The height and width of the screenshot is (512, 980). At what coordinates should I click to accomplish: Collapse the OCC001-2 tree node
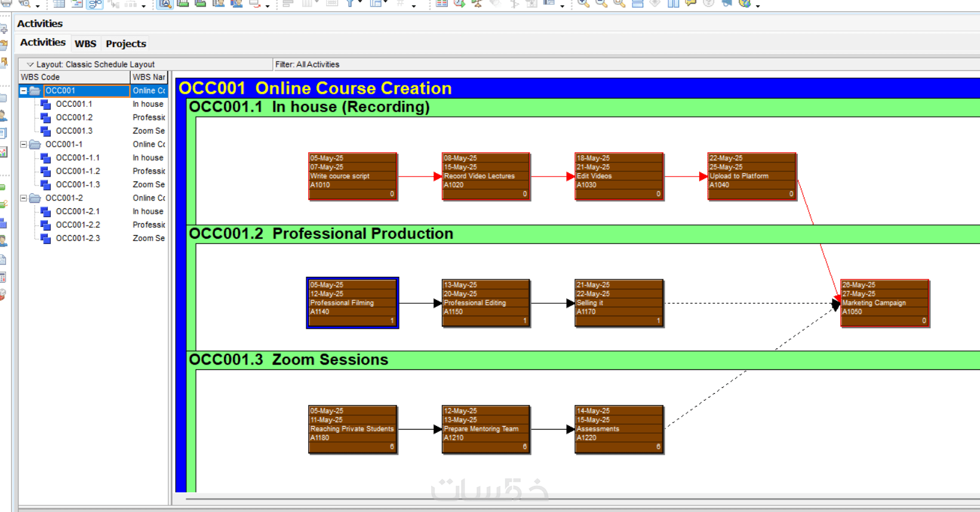(24, 198)
